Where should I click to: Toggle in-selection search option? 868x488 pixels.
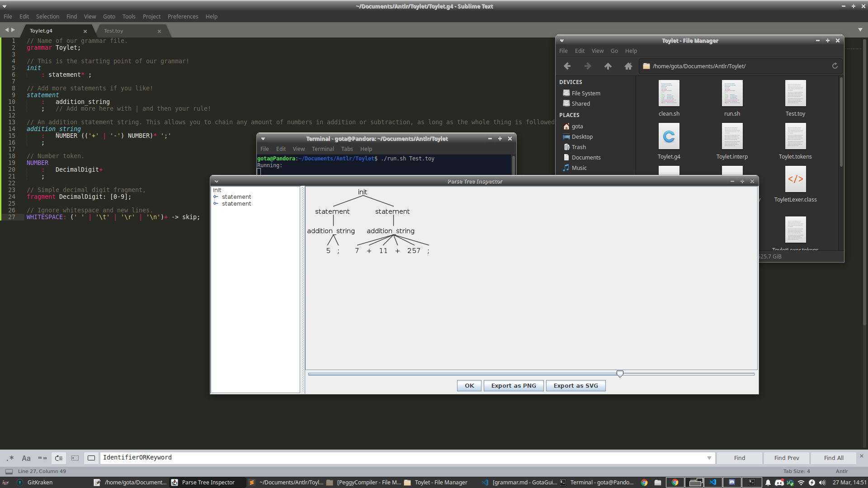coord(75,458)
